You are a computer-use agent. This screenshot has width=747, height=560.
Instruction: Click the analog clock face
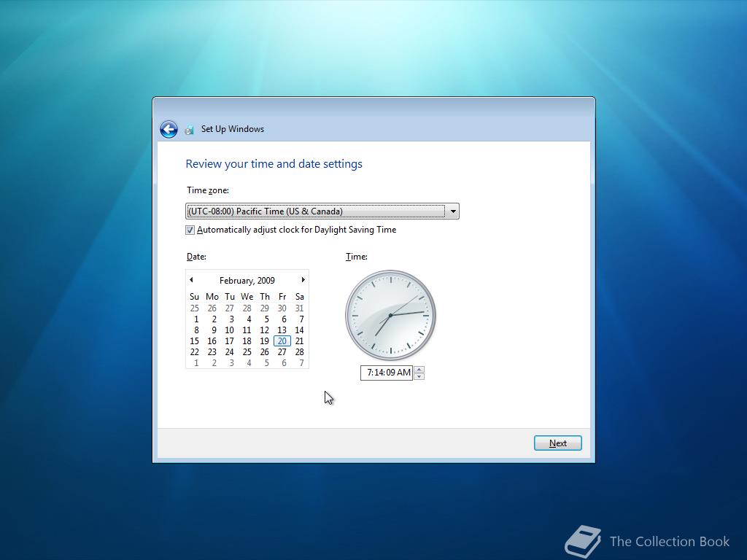pyautogui.click(x=391, y=315)
